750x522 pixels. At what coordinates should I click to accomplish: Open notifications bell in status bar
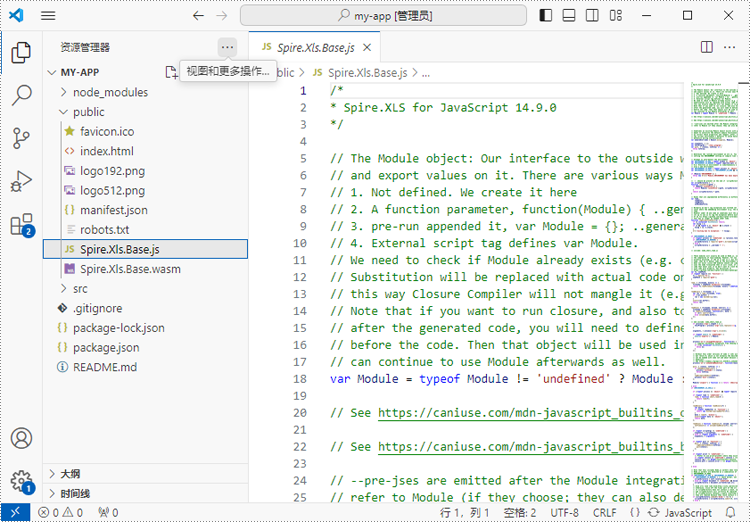730,513
